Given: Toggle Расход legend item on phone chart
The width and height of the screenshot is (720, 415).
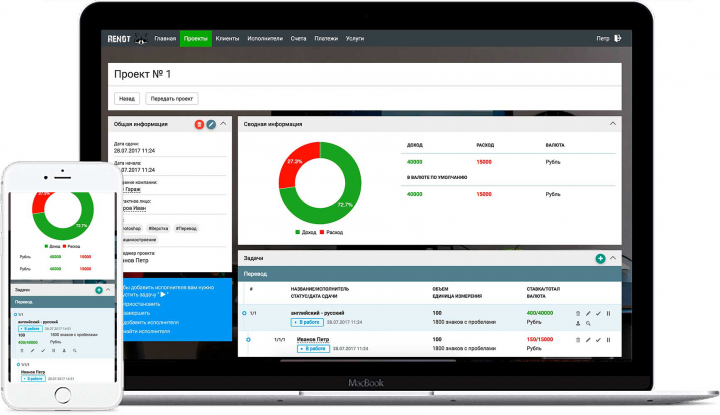Looking at the screenshot, I should pyautogui.click(x=71, y=247).
